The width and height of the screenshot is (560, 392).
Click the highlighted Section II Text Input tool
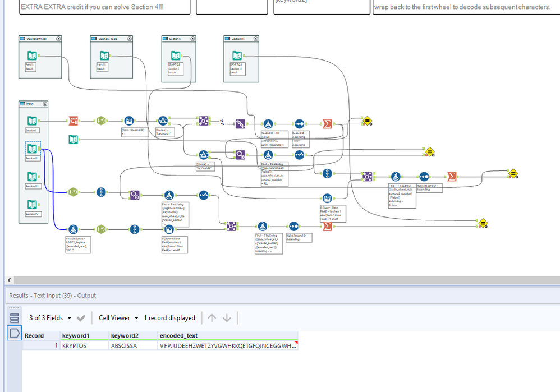coord(32,149)
